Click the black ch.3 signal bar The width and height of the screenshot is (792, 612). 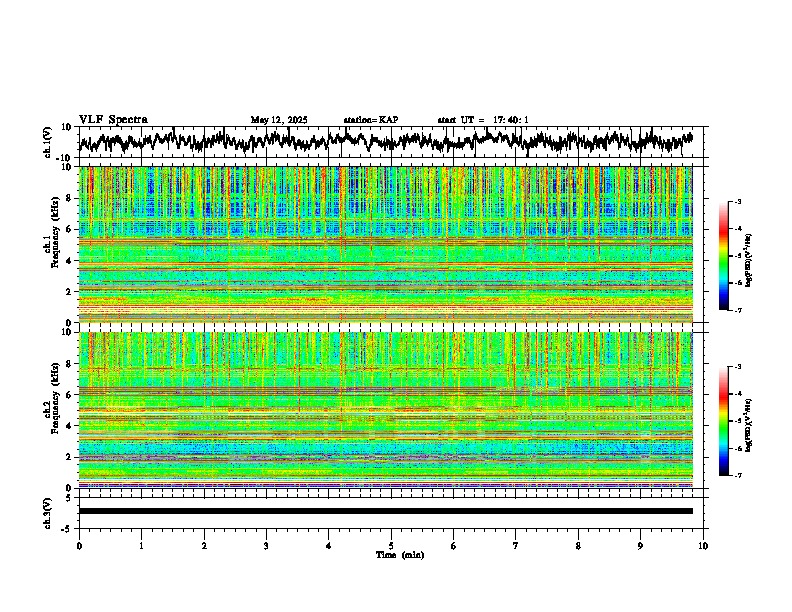(x=385, y=511)
